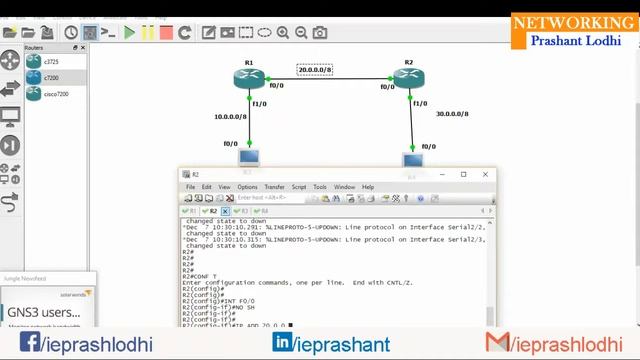
Task: Open Transfer menu in R2 terminal window
Action: tap(274, 187)
